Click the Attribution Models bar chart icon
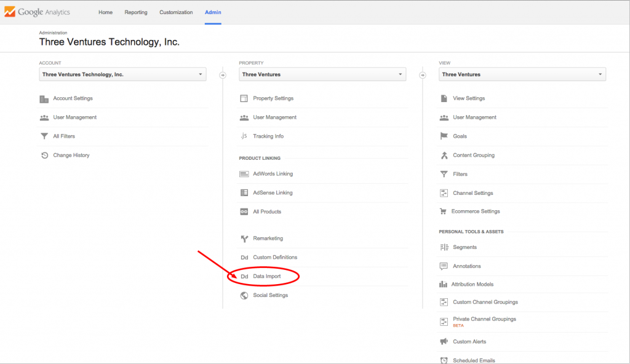This screenshot has height=364, width=630. [x=443, y=284]
